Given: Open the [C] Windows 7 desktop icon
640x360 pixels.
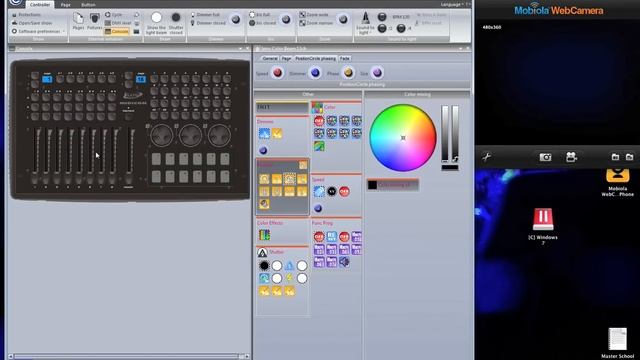Looking at the screenshot, I should [543, 226].
